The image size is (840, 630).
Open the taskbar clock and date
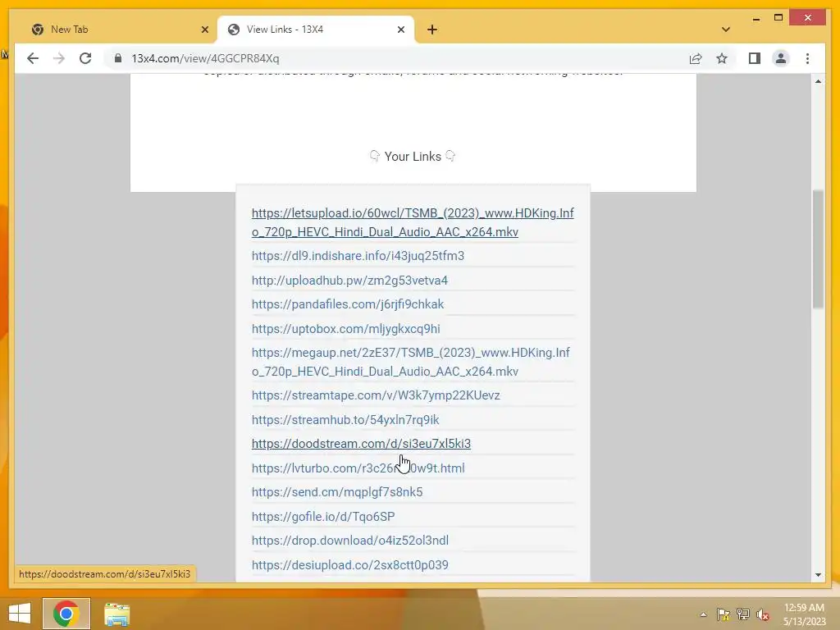pos(804,614)
